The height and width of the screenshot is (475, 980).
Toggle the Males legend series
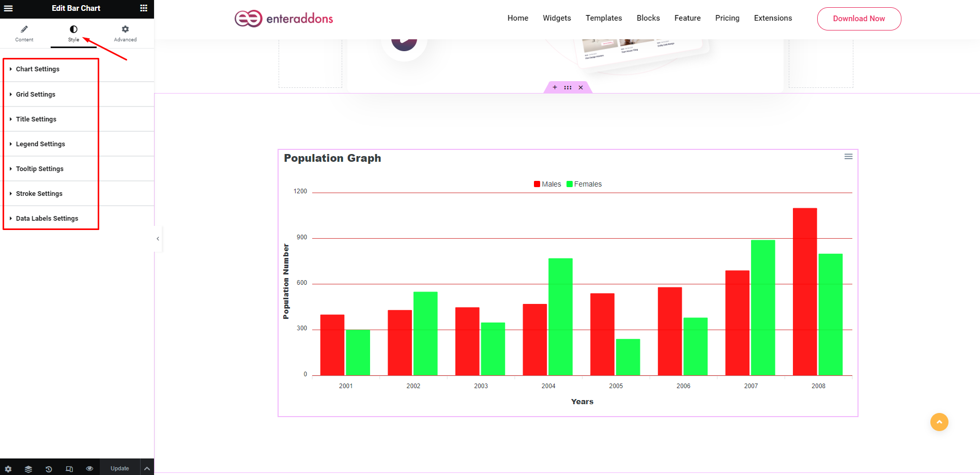pos(547,184)
